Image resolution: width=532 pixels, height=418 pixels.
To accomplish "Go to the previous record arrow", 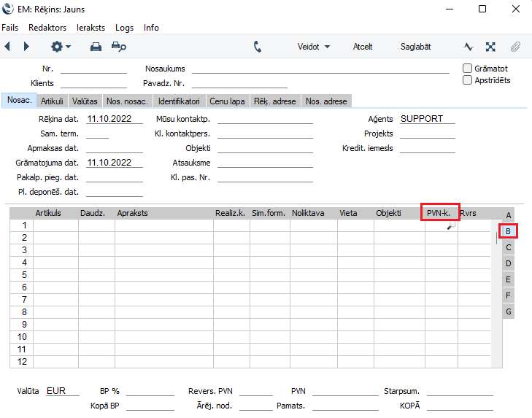I will [x=8, y=47].
